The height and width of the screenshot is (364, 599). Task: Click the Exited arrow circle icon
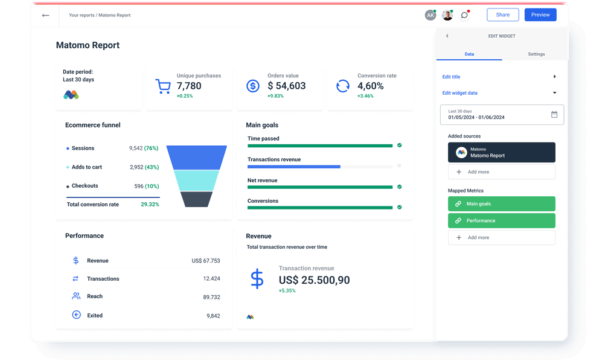pos(76,315)
